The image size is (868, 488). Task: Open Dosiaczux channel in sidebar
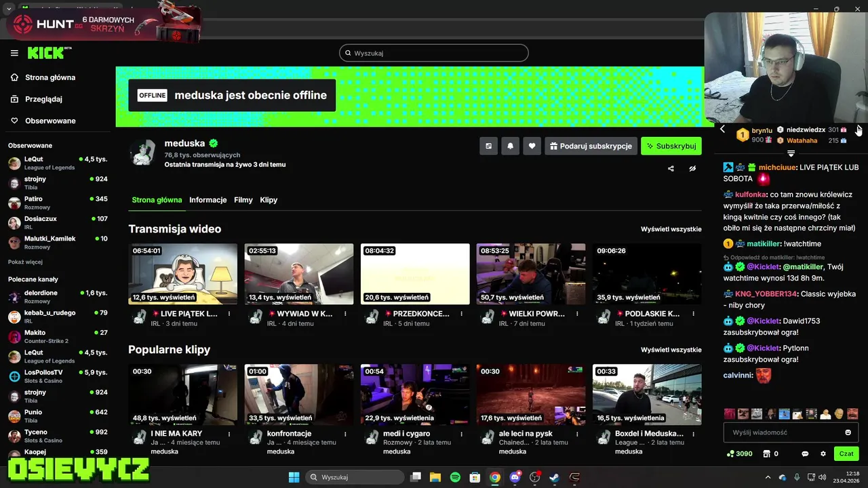(x=58, y=222)
